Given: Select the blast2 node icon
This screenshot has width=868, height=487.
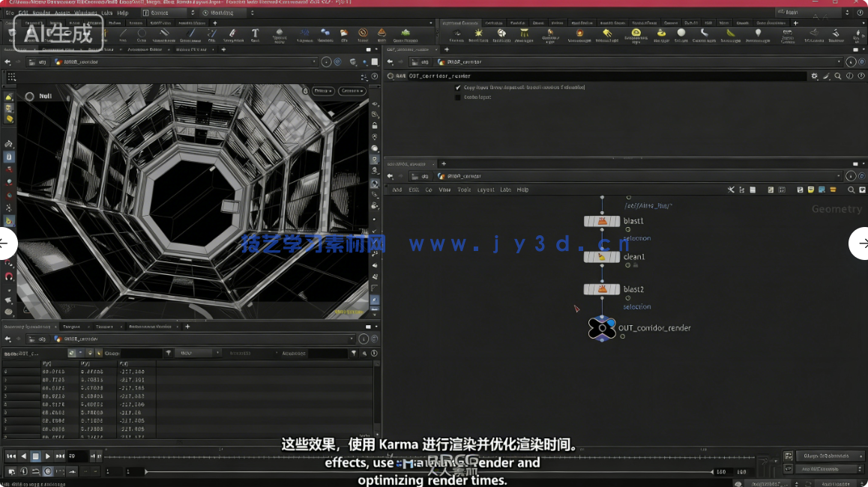Looking at the screenshot, I should 601,289.
